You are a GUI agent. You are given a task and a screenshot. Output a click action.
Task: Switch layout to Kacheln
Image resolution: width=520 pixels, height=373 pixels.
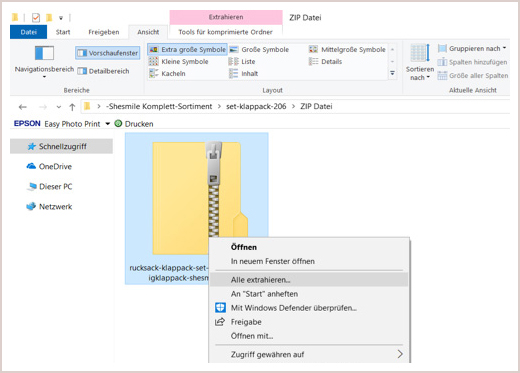(x=167, y=73)
